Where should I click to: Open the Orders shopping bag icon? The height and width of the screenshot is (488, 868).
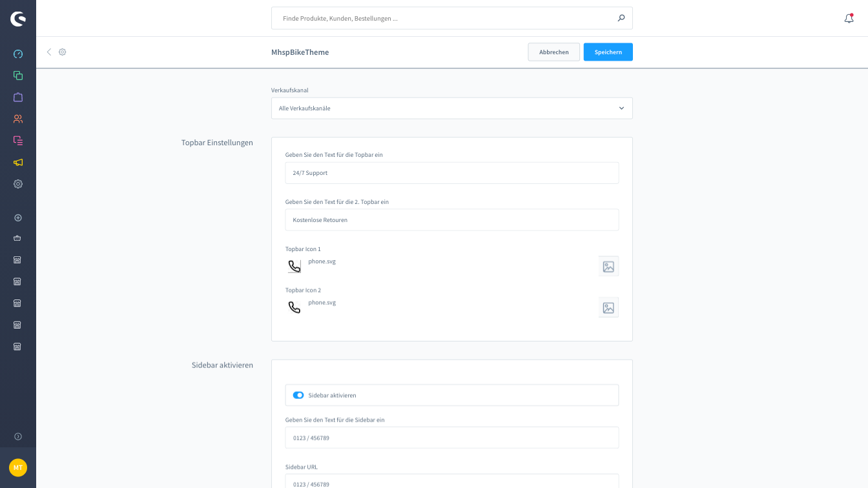[x=18, y=97]
